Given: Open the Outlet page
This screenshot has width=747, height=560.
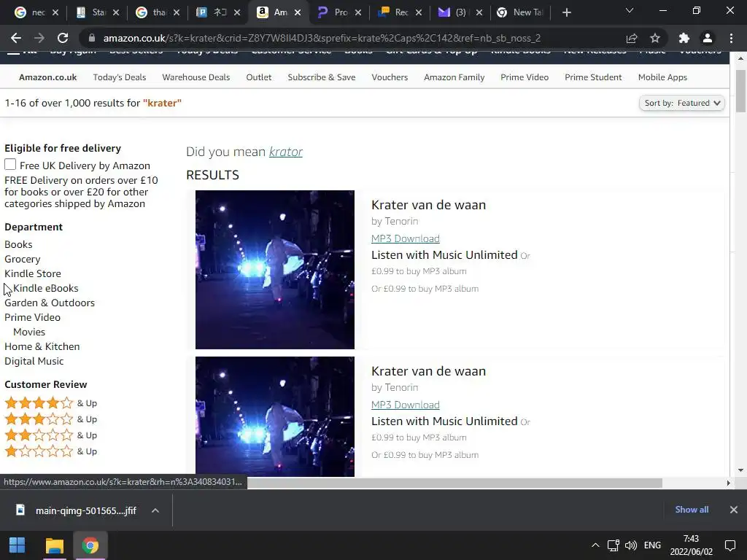Looking at the screenshot, I should coord(259,77).
